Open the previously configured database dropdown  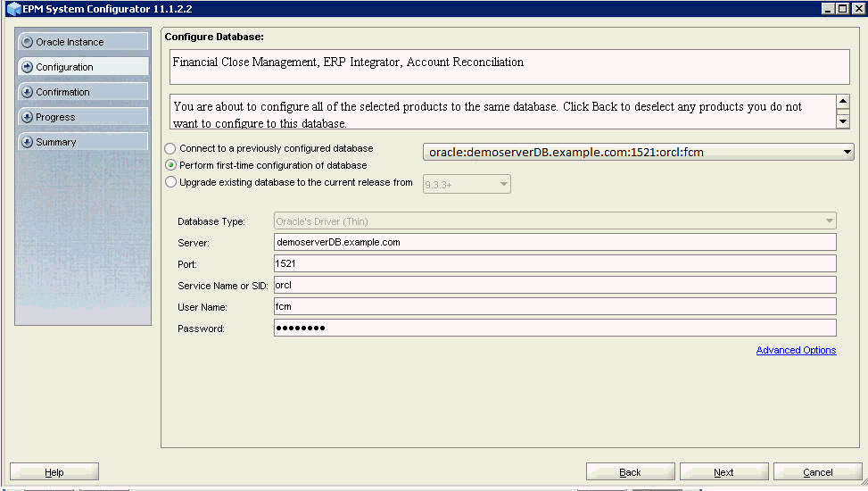pyautogui.click(x=846, y=153)
